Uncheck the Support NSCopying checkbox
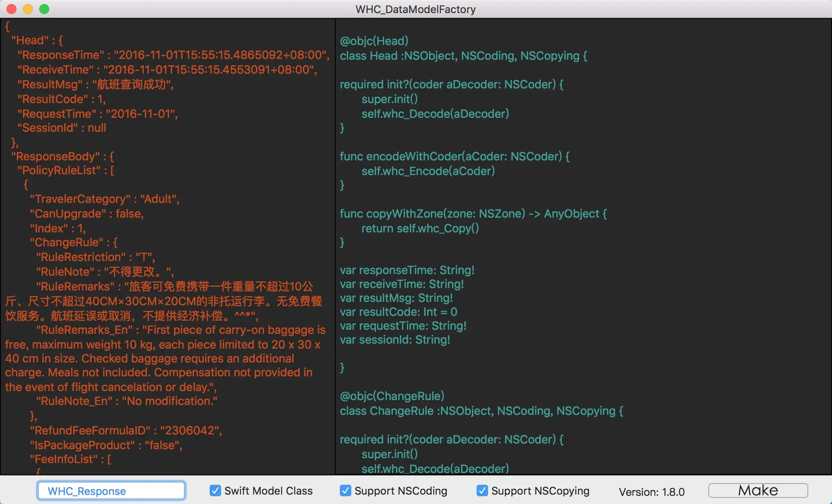The height and width of the screenshot is (504, 832). pyautogui.click(x=482, y=491)
